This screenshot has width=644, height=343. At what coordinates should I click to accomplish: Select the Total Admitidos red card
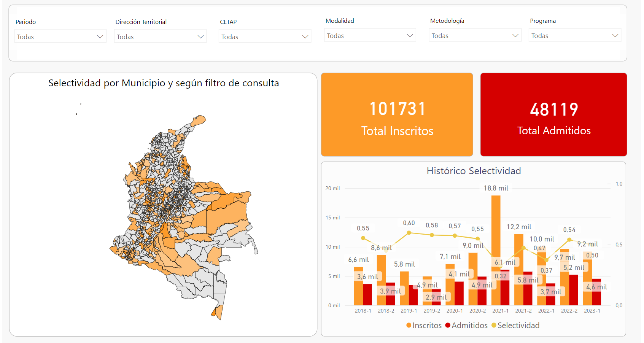553,114
